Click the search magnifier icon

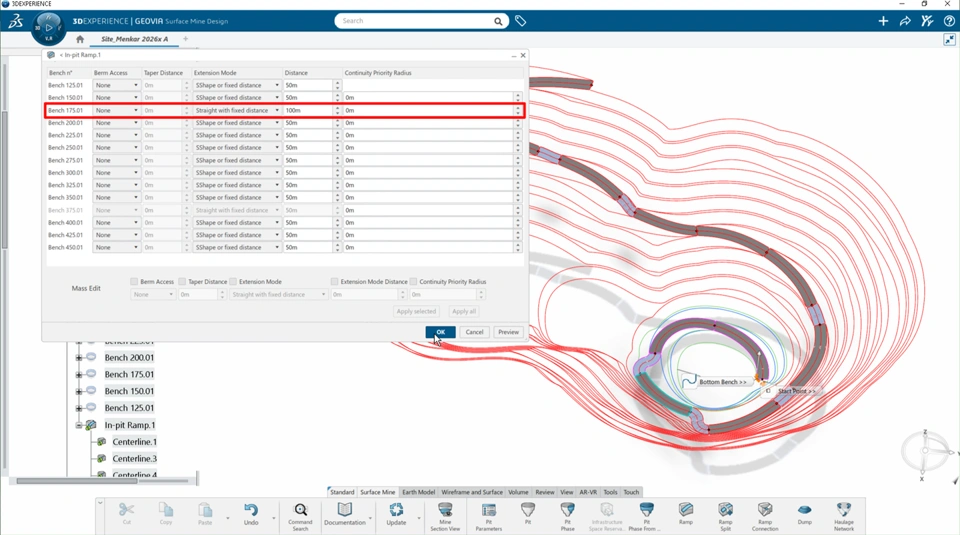(x=498, y=21)
